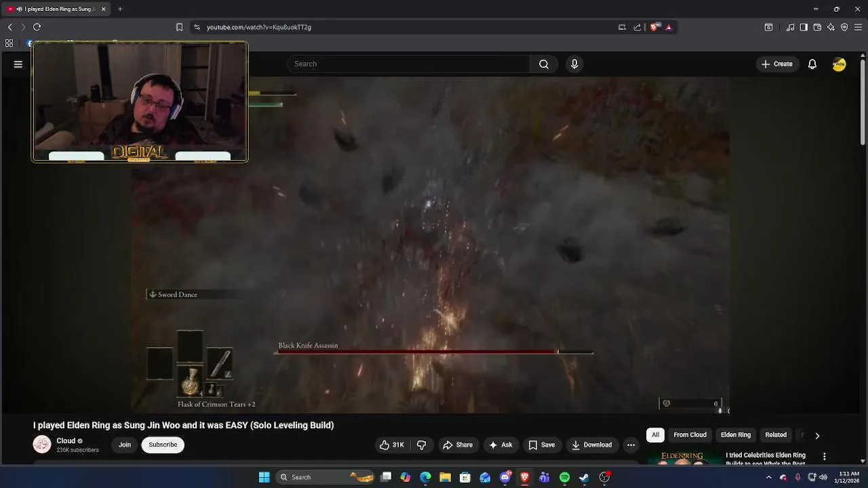This screenshot has height=488, width=868.
Task: View site information icon beside URL
Action: [197, 27]
